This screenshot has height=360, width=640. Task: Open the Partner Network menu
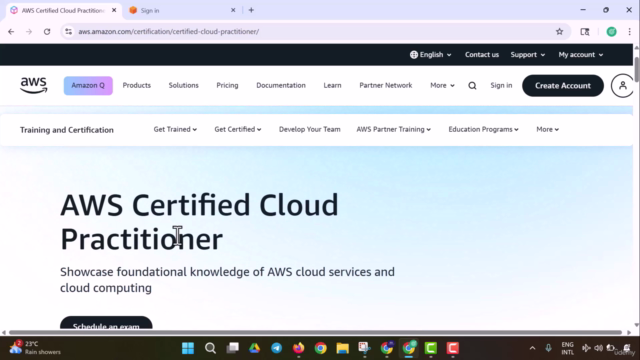click(386, 85)
